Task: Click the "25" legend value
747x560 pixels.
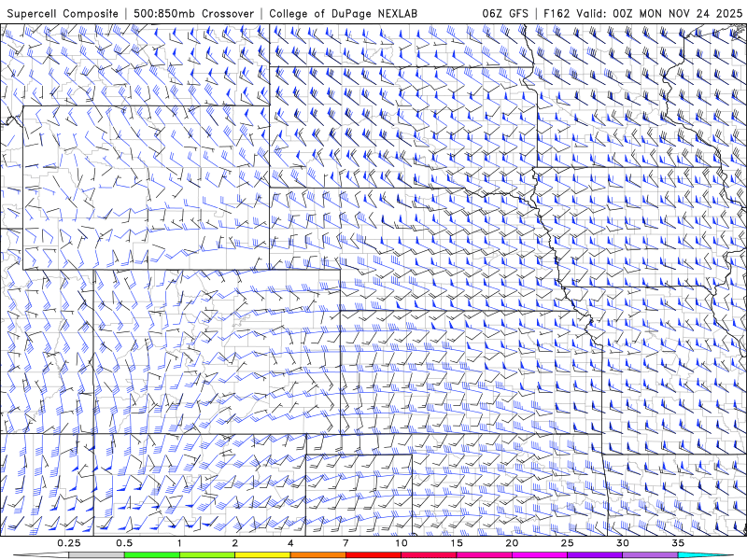Action: pos(567,543)
